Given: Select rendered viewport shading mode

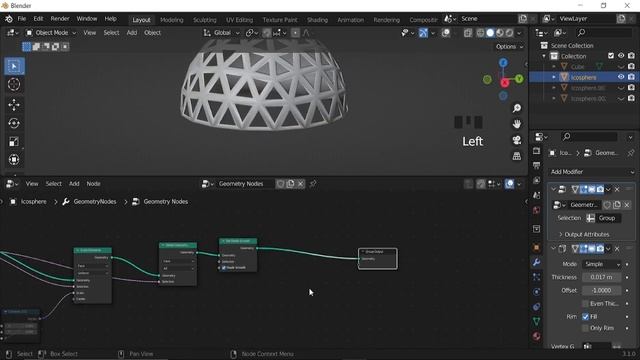Looking at the screenshot, I should 509,33.
